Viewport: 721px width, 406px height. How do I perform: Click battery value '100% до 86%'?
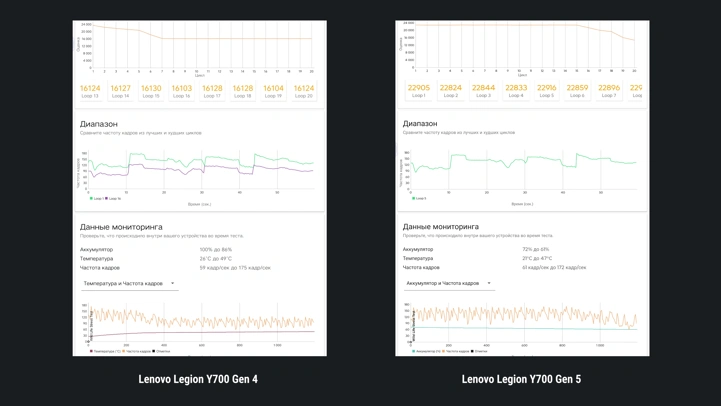(216, 250)
